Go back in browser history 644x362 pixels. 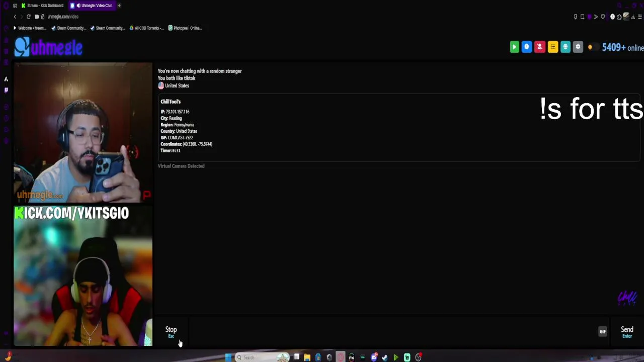coord(15,17)
